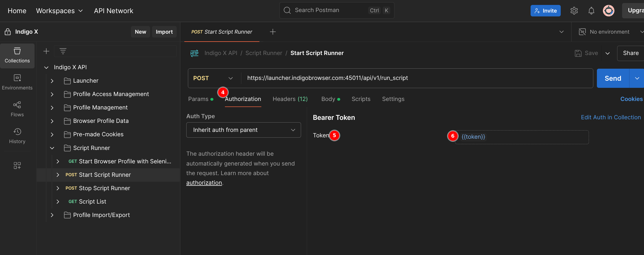The width and height of the screenshot is (644, 255).
Task: Click the filter collections icon
Action: pos(63,51)
